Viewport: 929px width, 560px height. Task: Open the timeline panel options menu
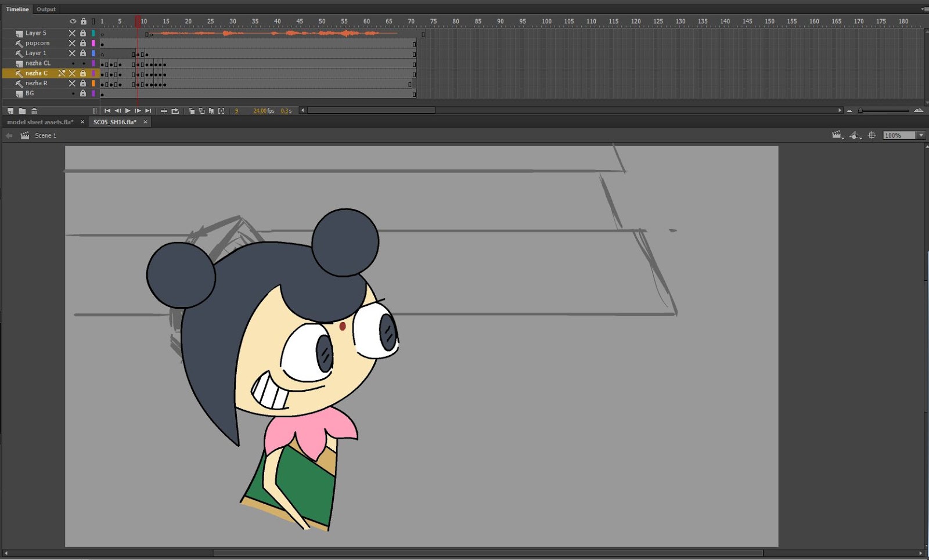(924, 9)
